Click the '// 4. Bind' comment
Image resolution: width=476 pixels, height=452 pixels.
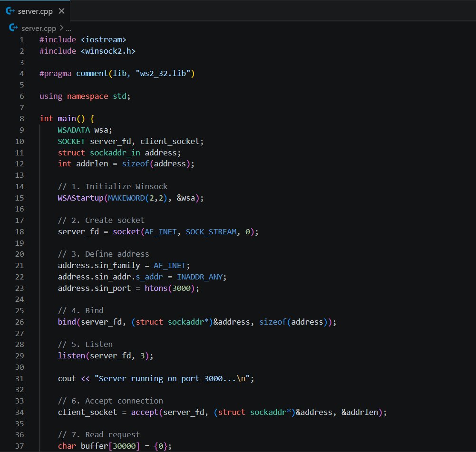click(x=80, y=311)
